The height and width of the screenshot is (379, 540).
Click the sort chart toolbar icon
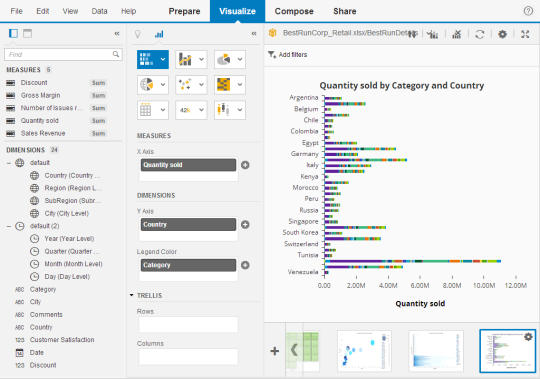412,34
